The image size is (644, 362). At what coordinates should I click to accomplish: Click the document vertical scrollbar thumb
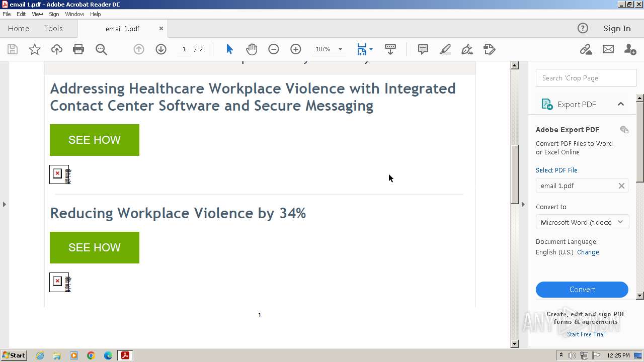pyautogui.click(x=515, y=174)
